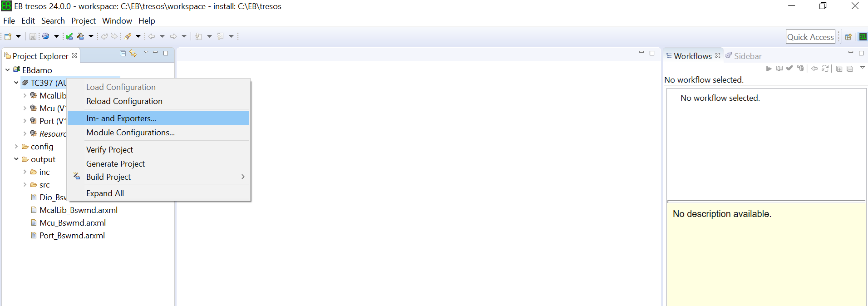Click the new project wizard toolbar icon
Screen dimensions: 868x306
(x=8, y=36)
